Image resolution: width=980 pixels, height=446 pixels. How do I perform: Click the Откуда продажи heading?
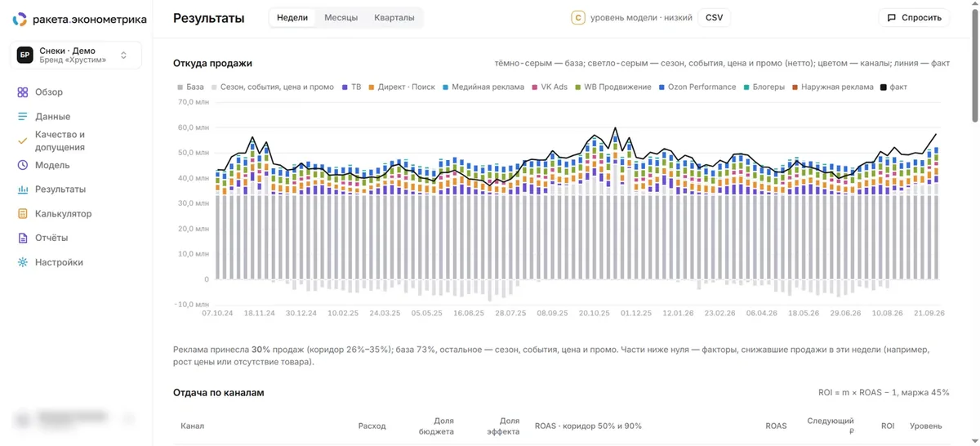coord(212,63)
